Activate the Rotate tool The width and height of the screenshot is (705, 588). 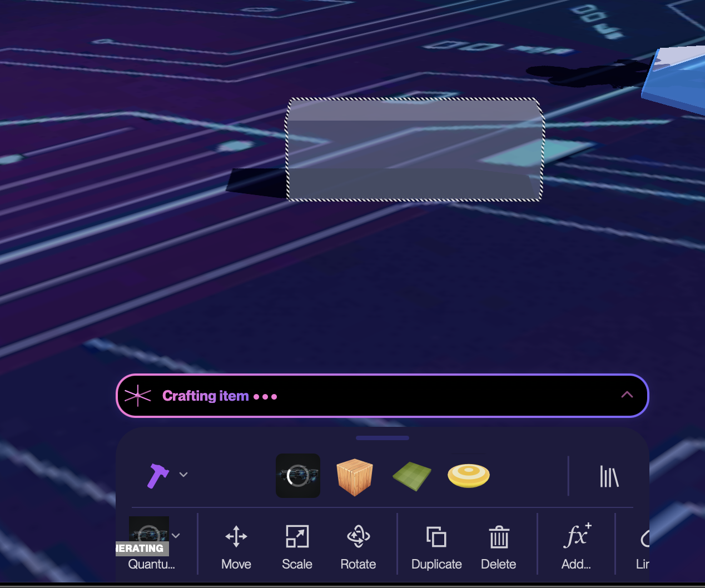[358, 547]
